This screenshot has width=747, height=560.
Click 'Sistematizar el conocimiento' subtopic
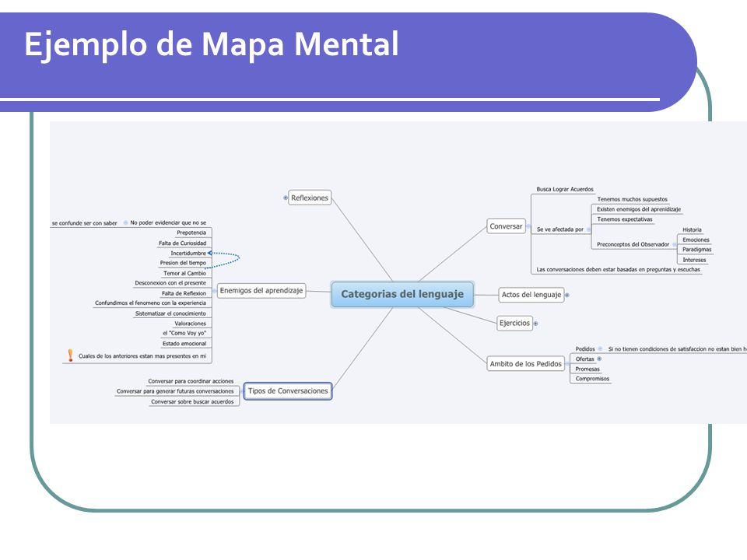pos(170,313)
